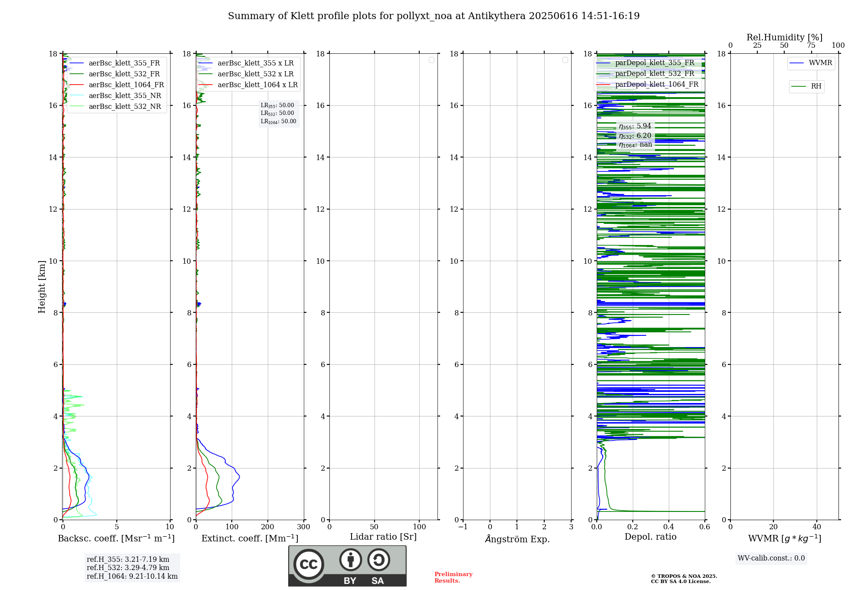Click the LR355: 50.00 annotation
Image resolution: width=868 pixels, height=590 pixels.
(x=277, y=105)
